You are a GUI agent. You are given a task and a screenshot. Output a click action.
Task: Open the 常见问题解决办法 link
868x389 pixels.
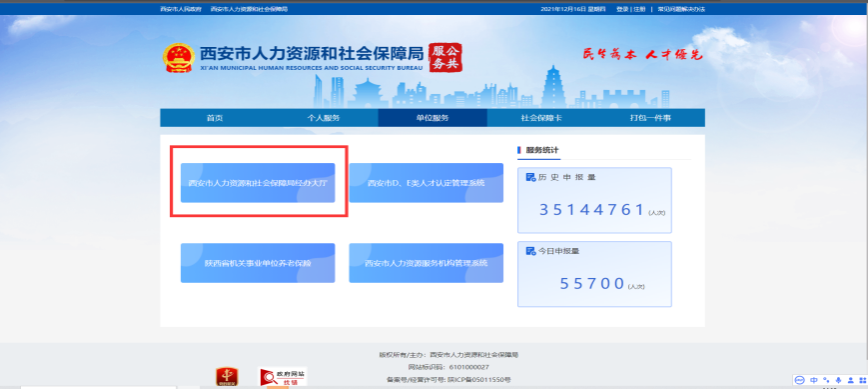(x=681, y=9)
